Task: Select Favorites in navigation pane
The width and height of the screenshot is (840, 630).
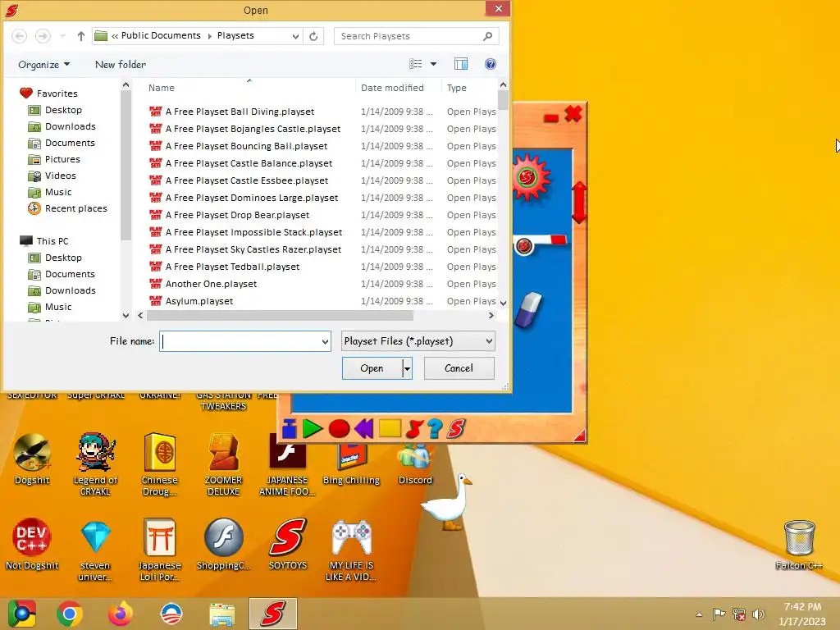Action: point(57,94)
